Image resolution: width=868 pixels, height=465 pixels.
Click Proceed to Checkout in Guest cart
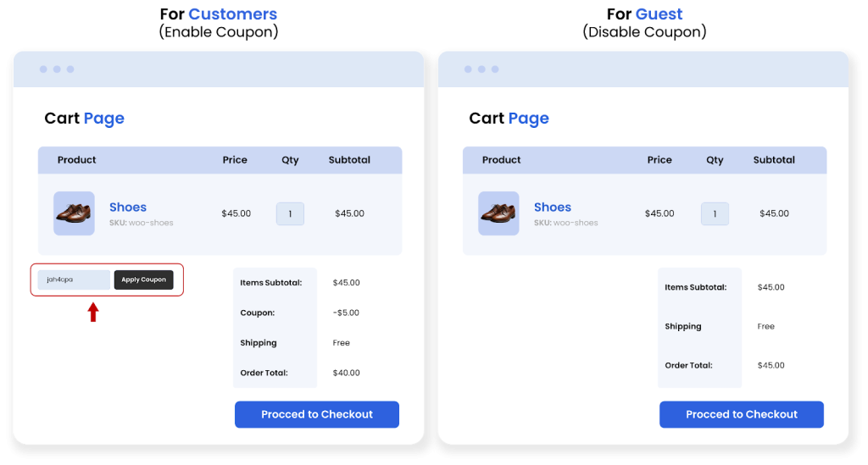pos(742,414)
